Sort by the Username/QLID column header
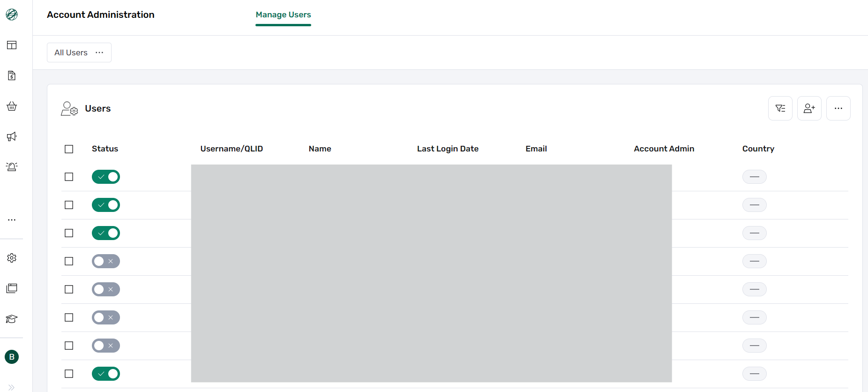This screenshot has height=392, width=868. [x=232, y=149]
